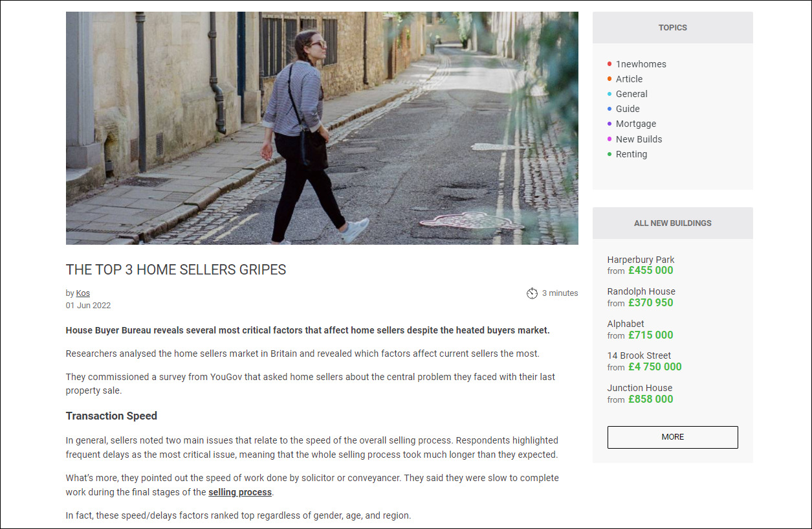Select the Article topic link
812x529 pixels.
tap(629, 79)
